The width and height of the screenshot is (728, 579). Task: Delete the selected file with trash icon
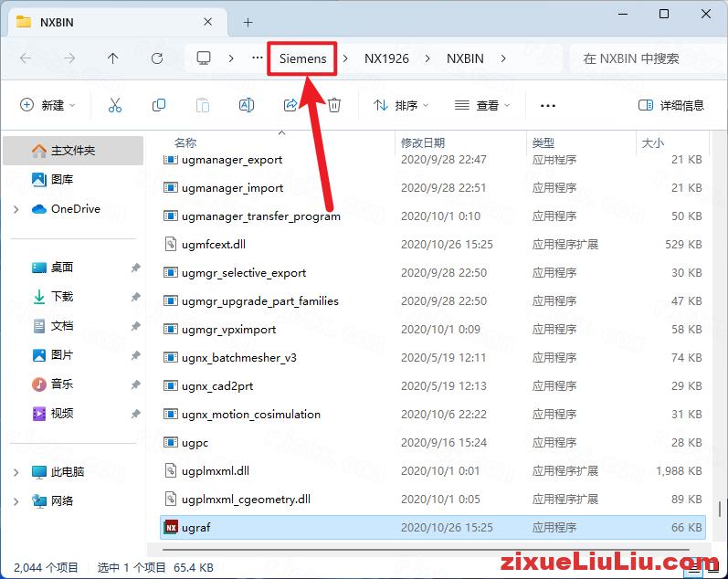333,105
